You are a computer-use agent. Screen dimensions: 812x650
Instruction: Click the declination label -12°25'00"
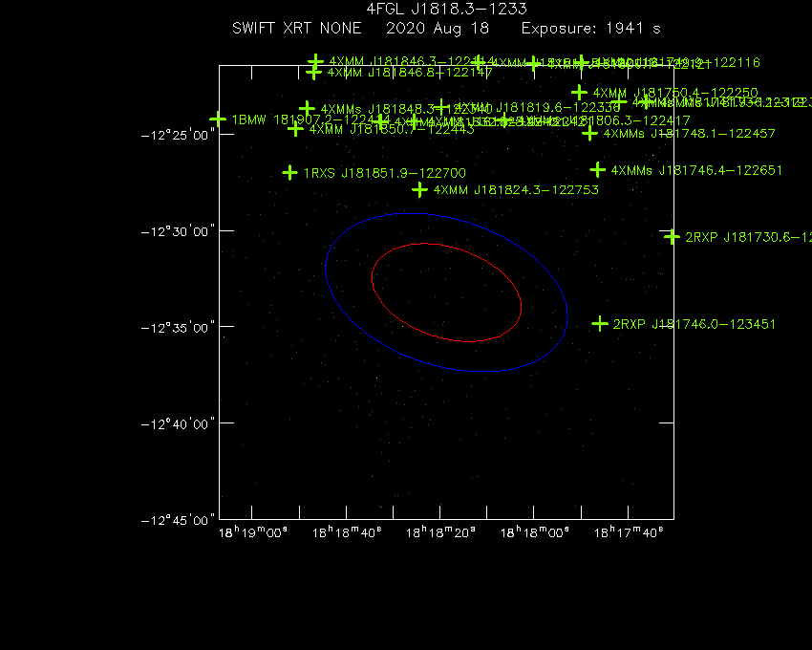tap(178, 135)
